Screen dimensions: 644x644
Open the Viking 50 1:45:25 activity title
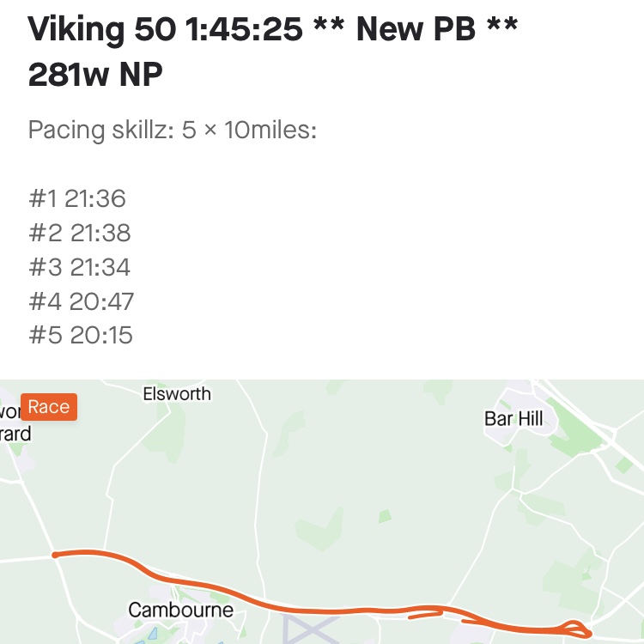[x=273, y=29]
